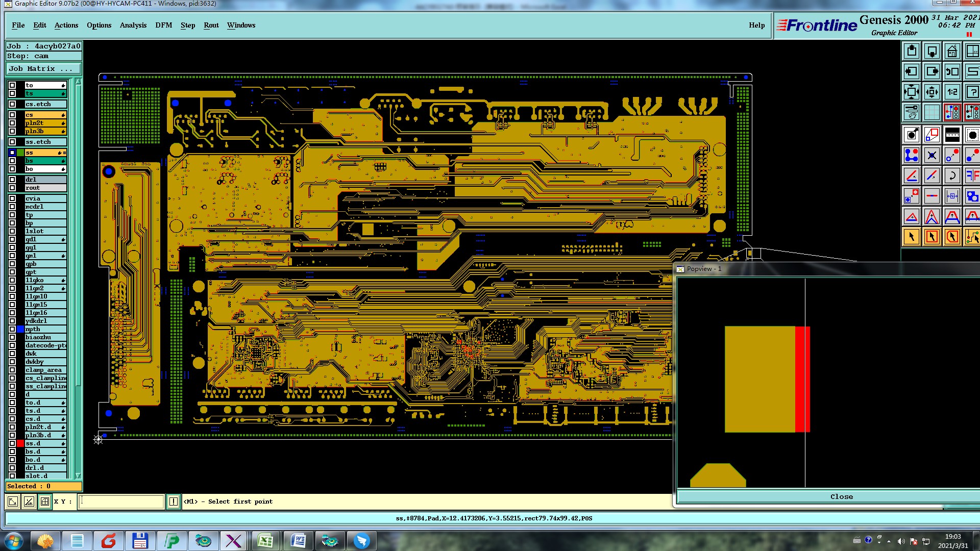Click the pan up arrow icon
The image size is (980, 551).
(x=912, y=51)
